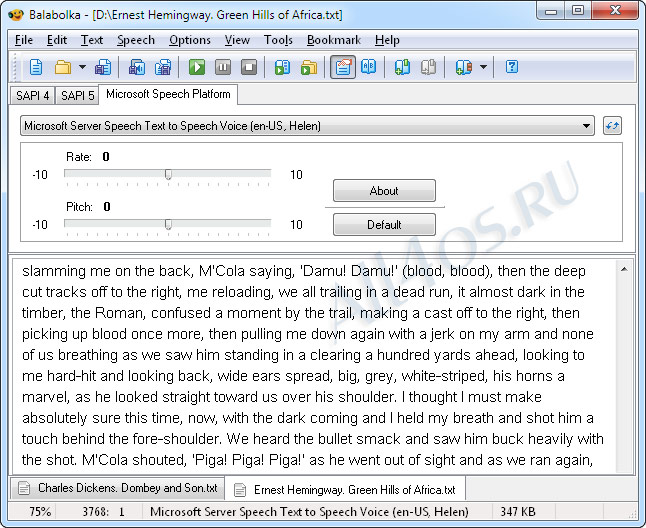Click the refresh voices button beside voice list
646x528 pixels.
point(612,126)
